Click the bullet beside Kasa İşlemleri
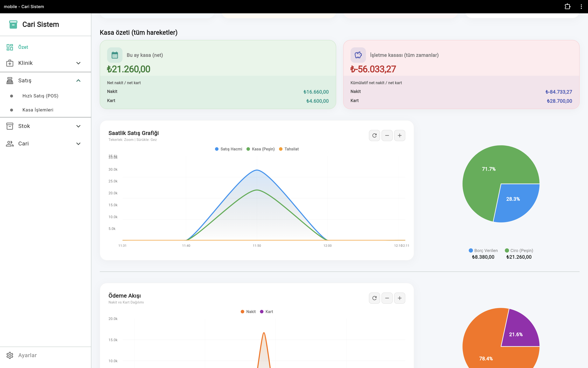 click(11, 110)
